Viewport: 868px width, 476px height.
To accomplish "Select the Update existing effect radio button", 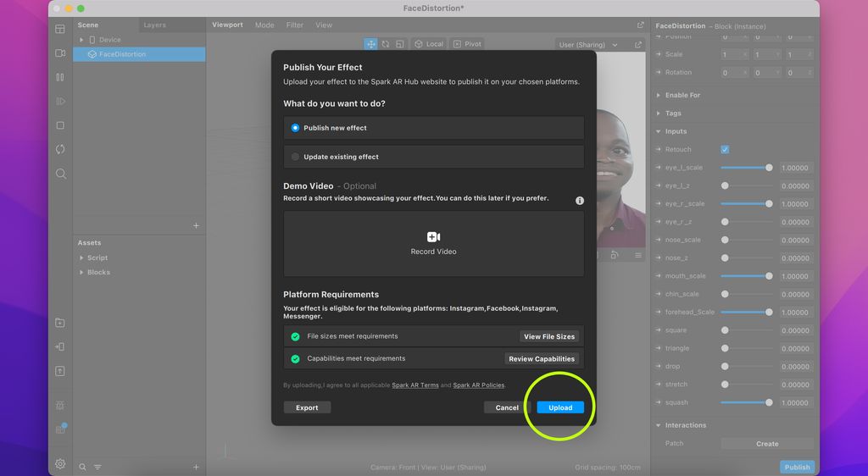I will [295, 157].
